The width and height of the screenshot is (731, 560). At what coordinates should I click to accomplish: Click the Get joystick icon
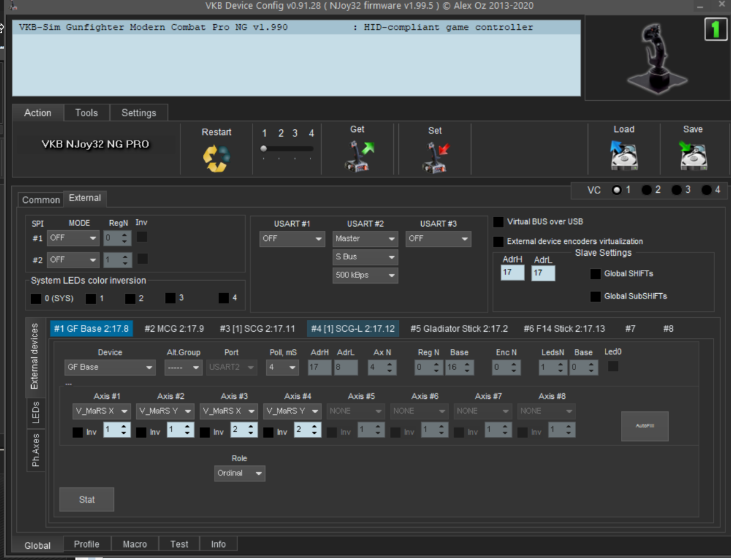[x=360, y=157]
